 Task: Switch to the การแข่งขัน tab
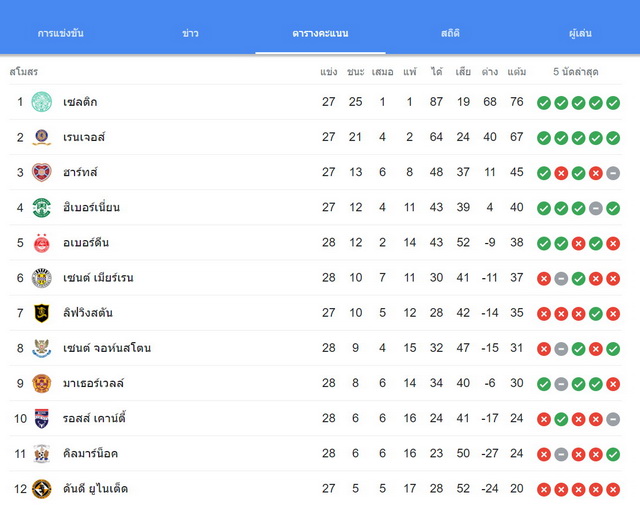(61, 33)
